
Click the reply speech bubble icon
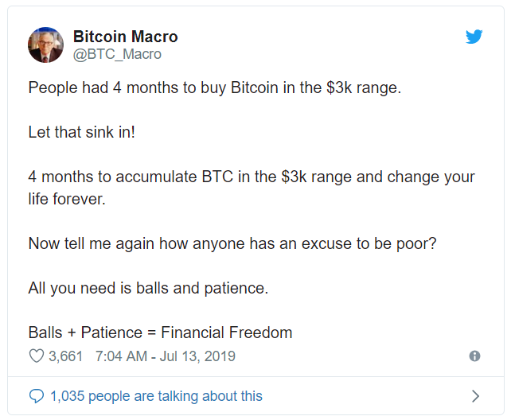(x=36, y=396)
